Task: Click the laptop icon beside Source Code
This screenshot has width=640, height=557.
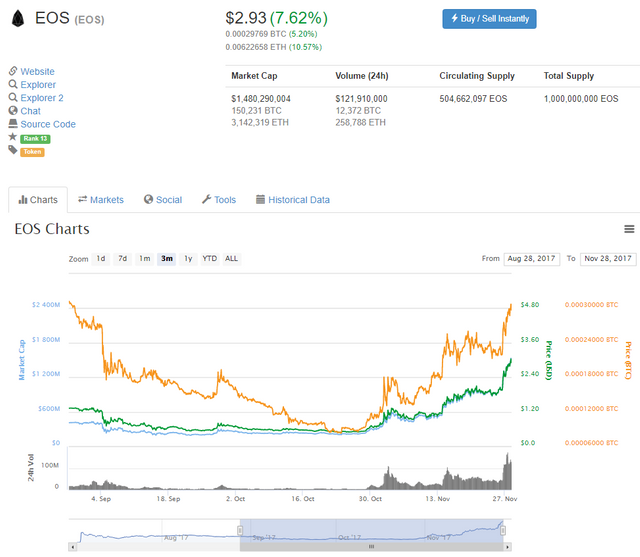Action: click(x=13, y=123)
